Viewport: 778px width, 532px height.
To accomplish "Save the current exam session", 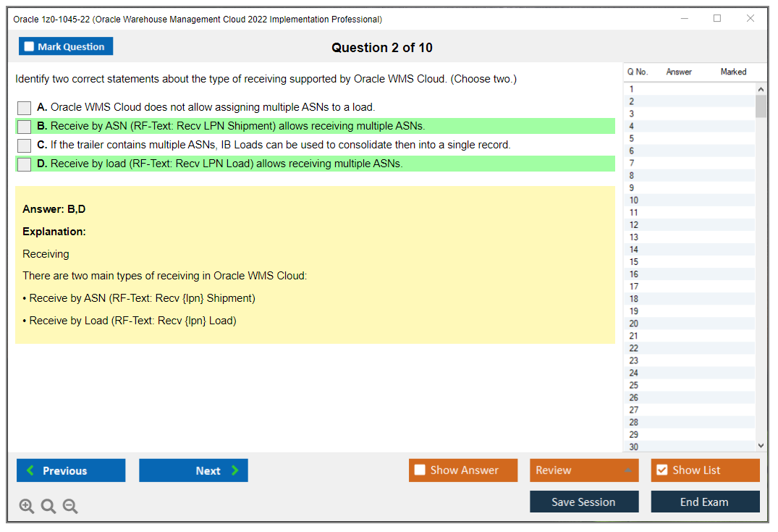I will coord(584,501).
